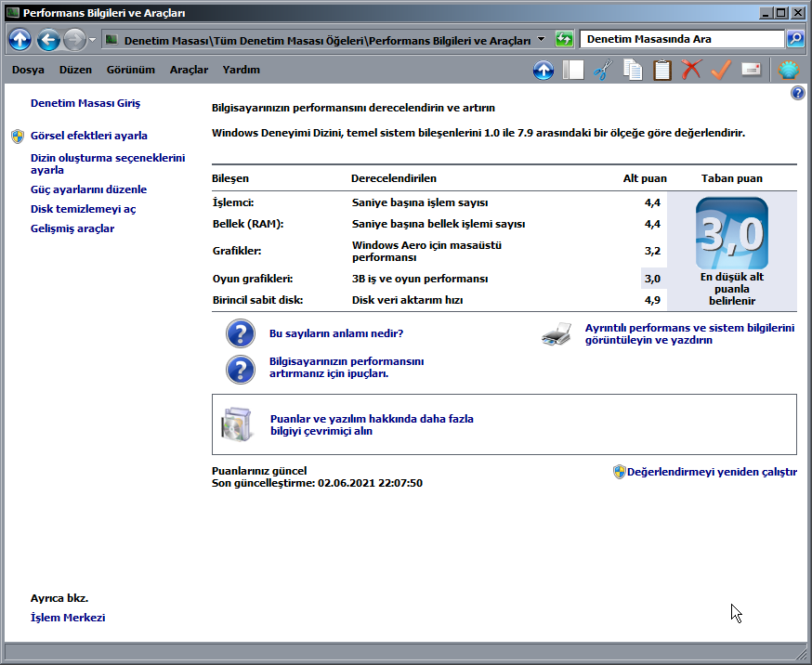
Task: Click 'Saniye başına işlem sayısı' description
Action: tap(420, 202)
